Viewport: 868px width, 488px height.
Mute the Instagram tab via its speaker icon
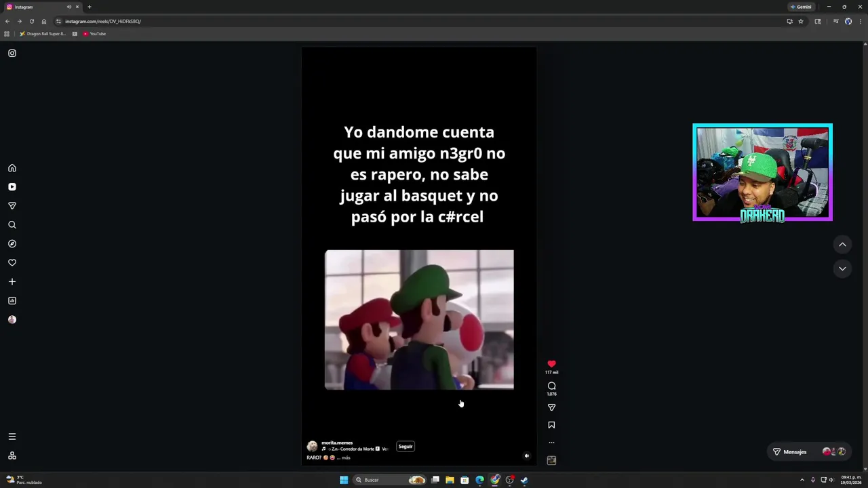coord(68,7)
